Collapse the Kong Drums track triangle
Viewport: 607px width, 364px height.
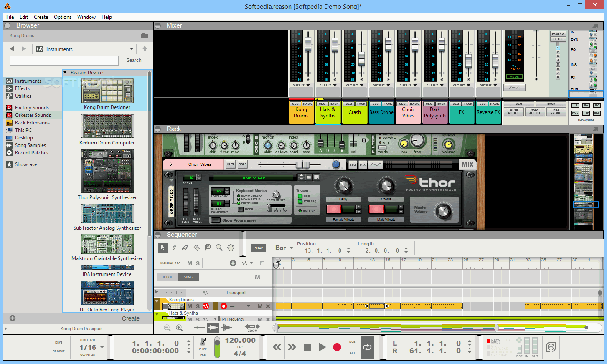[x=157, y=301]
